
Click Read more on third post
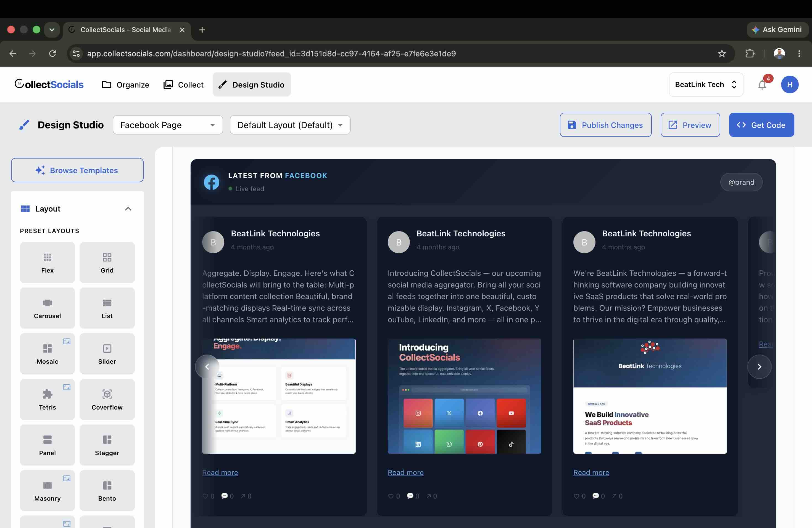coord(591,472)
